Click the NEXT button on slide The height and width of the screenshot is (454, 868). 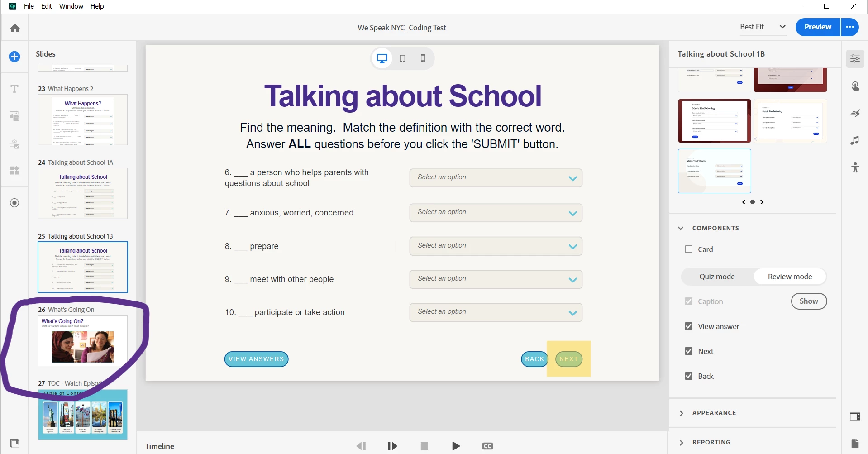coord(568,359)
